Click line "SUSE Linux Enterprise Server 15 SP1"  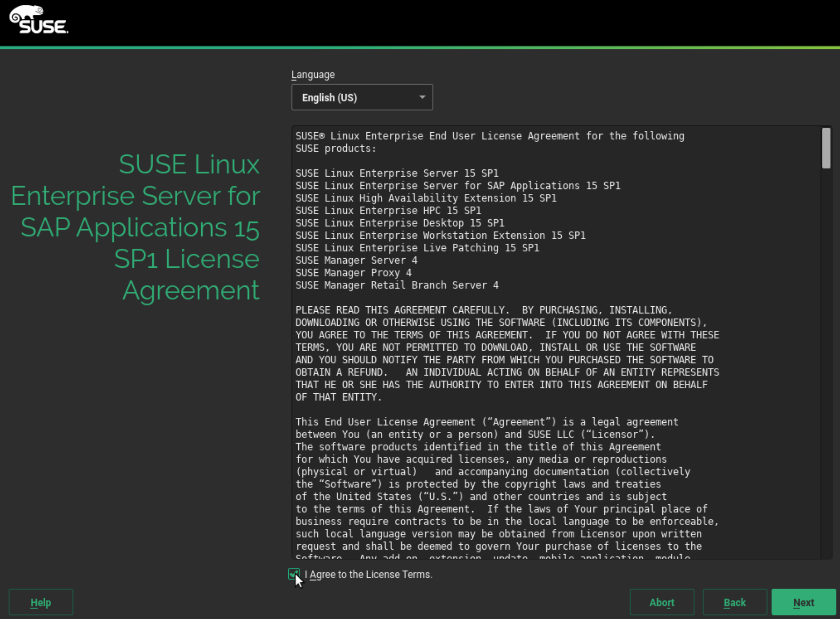(x=397, y=173)
